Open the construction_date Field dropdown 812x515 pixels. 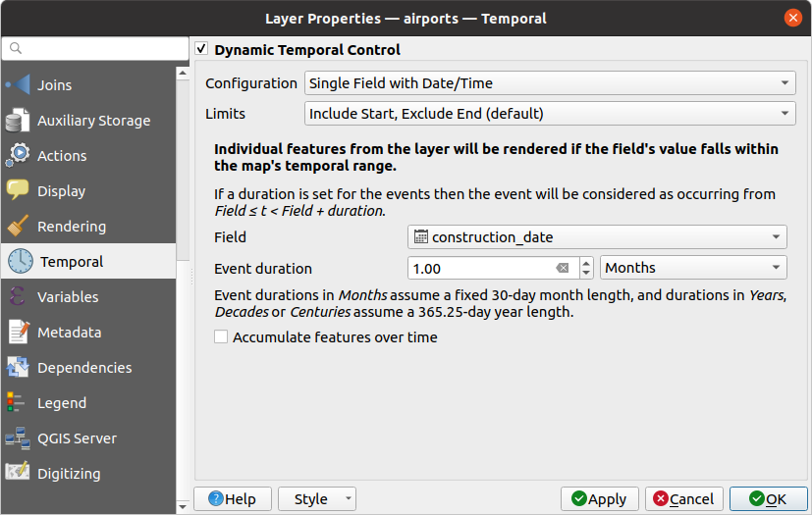(596, 236)
